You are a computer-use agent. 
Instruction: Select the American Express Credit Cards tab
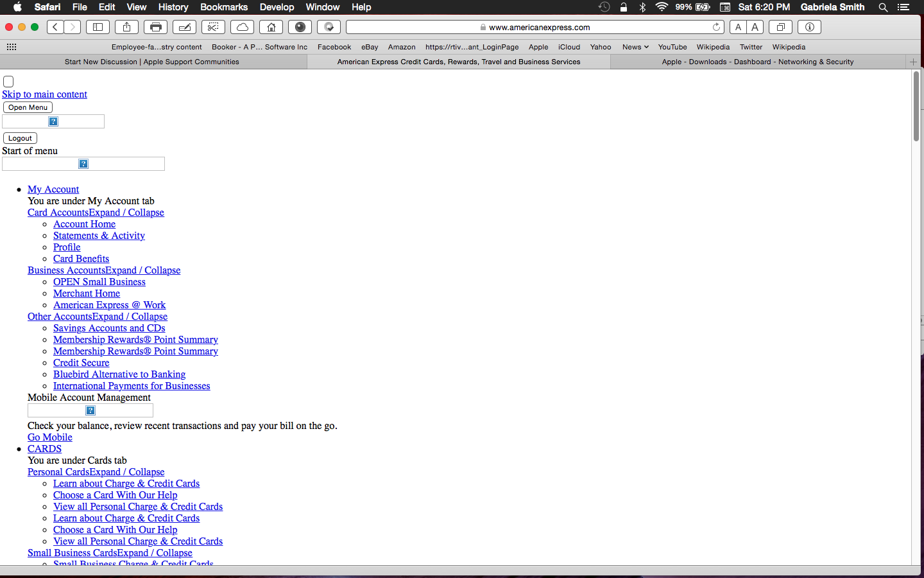click(459, 62)
